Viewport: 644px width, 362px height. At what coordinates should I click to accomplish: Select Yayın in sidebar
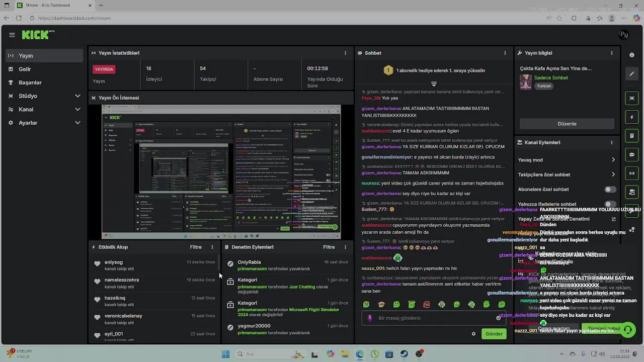tap(45, 56)
